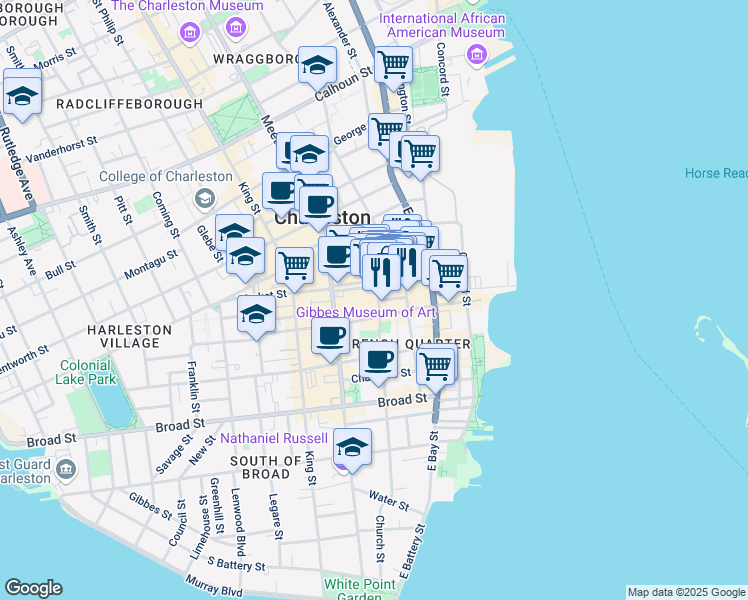Viewport: 748px width, 600px height.
Task: Click the graduation cap marker beside Wraggborough label
Action: (317, 66)
